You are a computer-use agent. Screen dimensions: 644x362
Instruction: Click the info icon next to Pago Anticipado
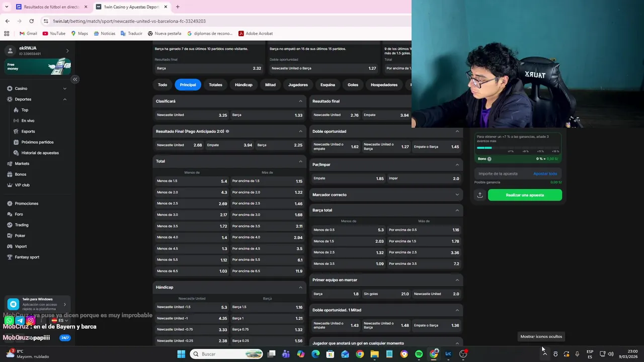click(227, 131)
